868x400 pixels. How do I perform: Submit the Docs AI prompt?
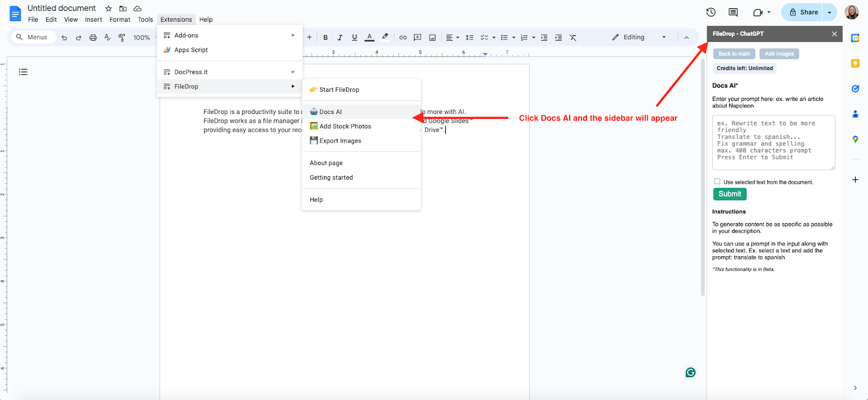point(730,194)
